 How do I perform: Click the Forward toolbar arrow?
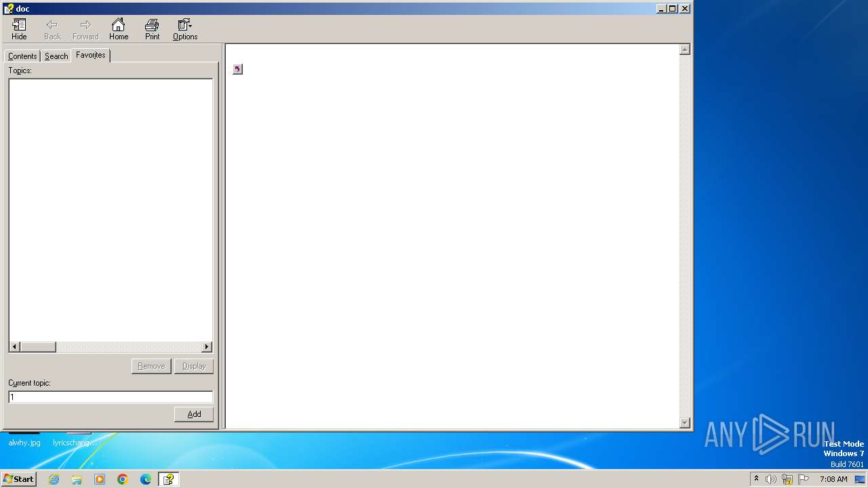85,29
